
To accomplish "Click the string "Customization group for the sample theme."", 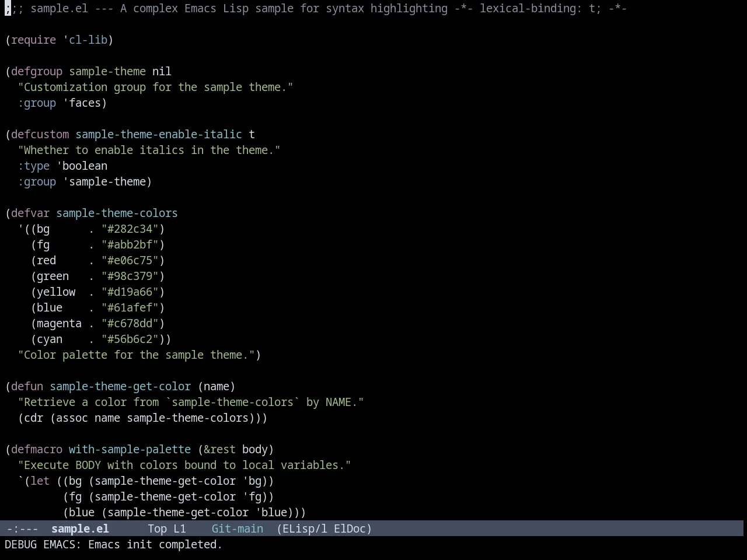I will (155, 87).
